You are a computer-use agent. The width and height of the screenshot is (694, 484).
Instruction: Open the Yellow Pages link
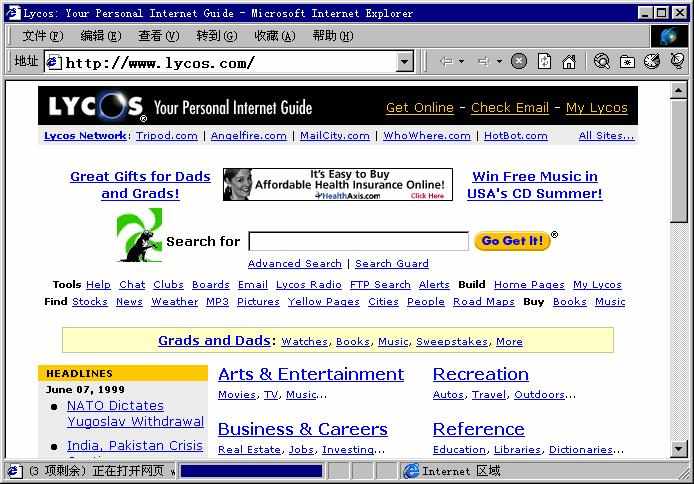[324, 302]
